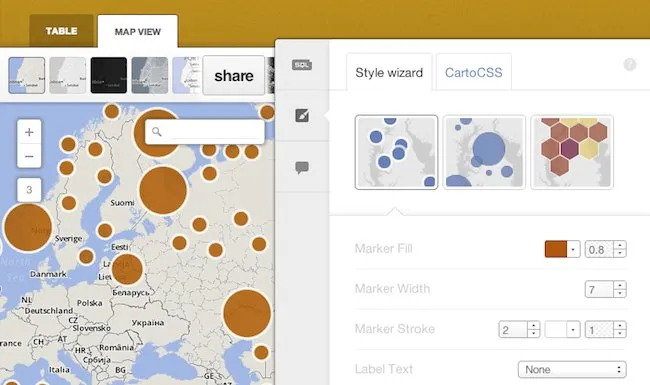Decrease Marker Stroke opacity with down arrow

(x=620, y=334)
